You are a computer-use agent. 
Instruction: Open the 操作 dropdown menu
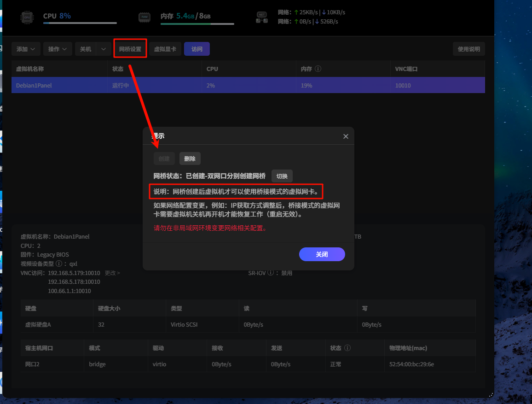point(60,49)
